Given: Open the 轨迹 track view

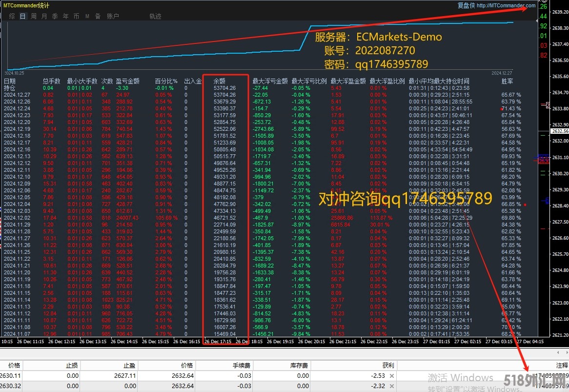Looking at the screenshot, I should pos(155,16).
